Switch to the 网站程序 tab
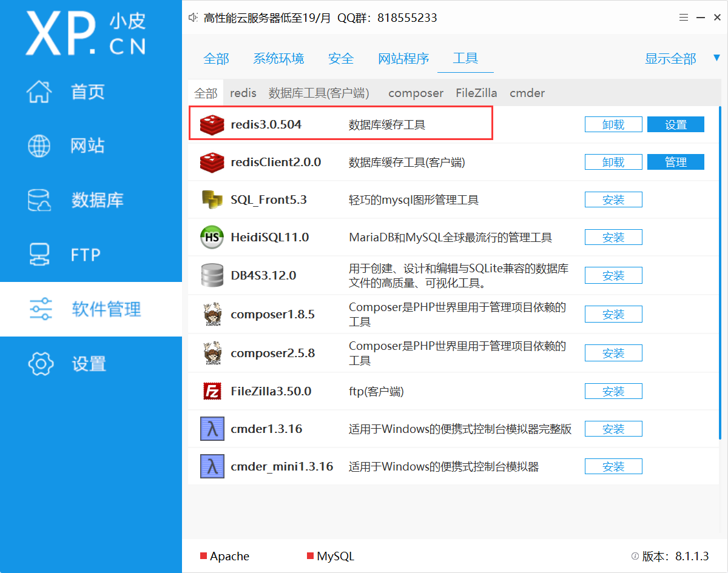 pyautogui.click(x=403, y=58)
